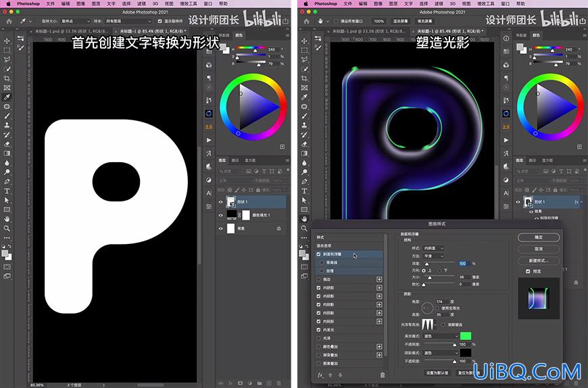
Task: Open sample size dropdown in left window options
Action: click(76, 22)
